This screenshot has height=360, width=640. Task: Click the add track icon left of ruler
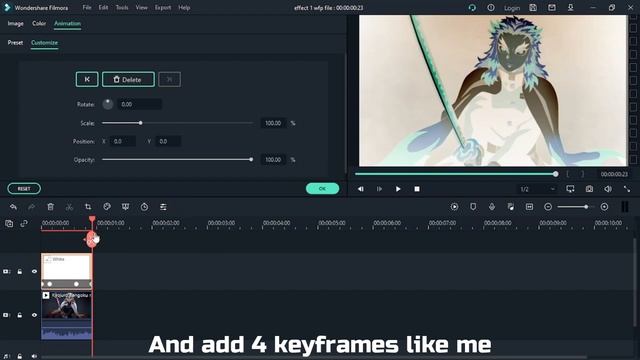9,223
